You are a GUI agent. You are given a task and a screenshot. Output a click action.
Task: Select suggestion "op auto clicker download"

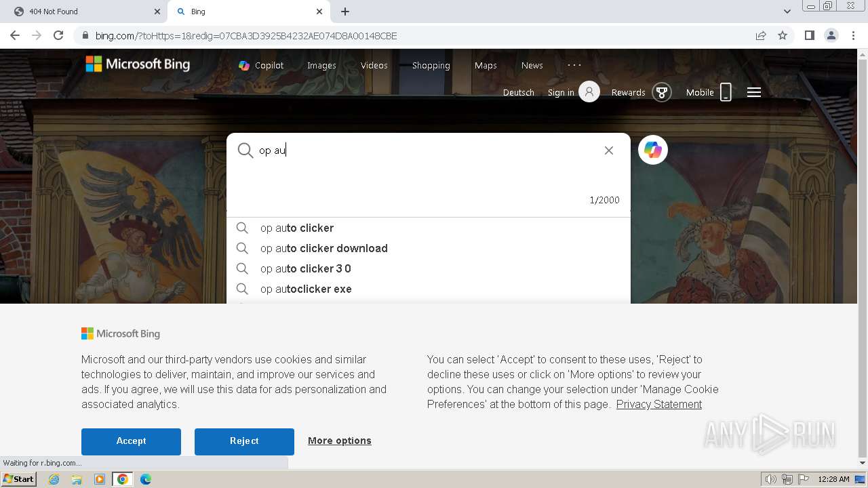[429, 248]
